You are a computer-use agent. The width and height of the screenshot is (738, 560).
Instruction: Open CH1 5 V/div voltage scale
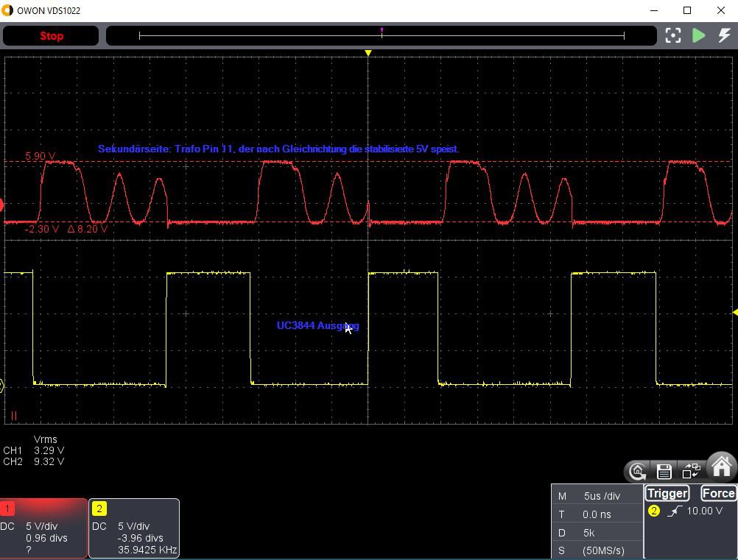click(x=42, y=526)
